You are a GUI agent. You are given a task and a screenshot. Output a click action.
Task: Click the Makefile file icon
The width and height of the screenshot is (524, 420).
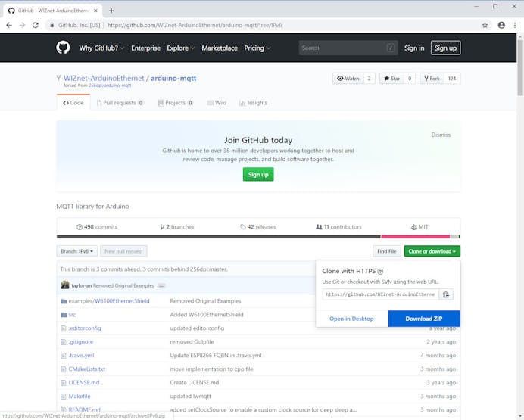(63, 397)
